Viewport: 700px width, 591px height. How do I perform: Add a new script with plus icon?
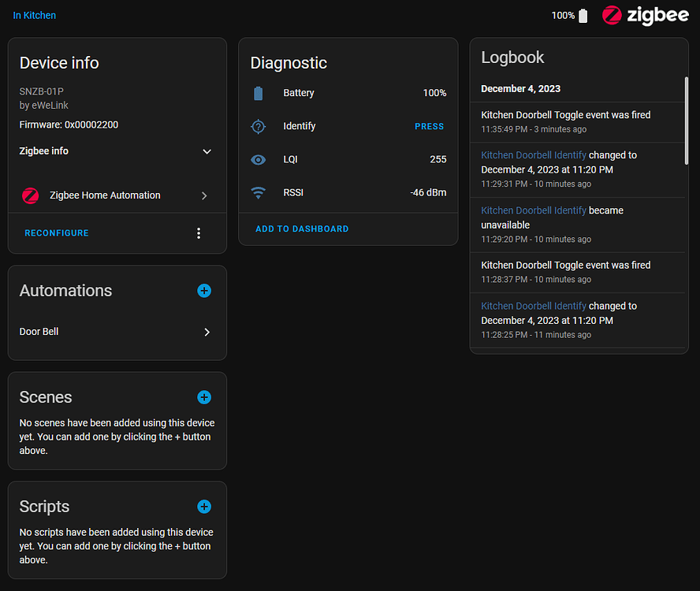[x=204, y=507]
